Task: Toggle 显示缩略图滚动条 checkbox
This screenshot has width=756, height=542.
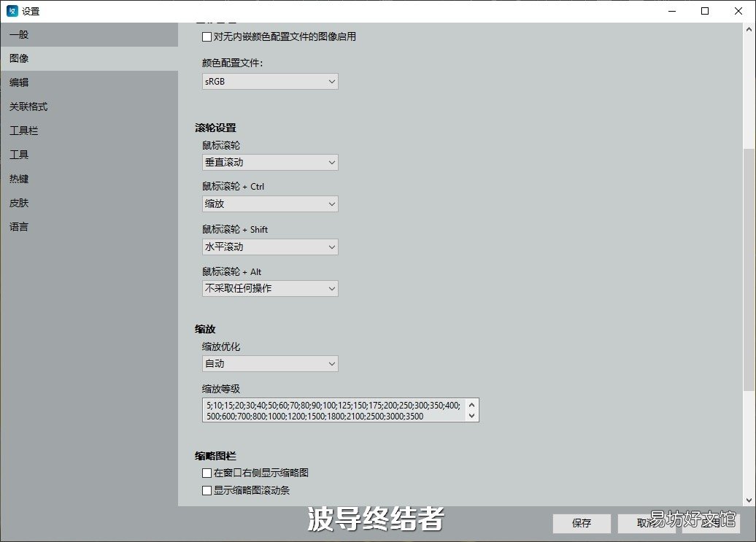Action: (207, 490)
